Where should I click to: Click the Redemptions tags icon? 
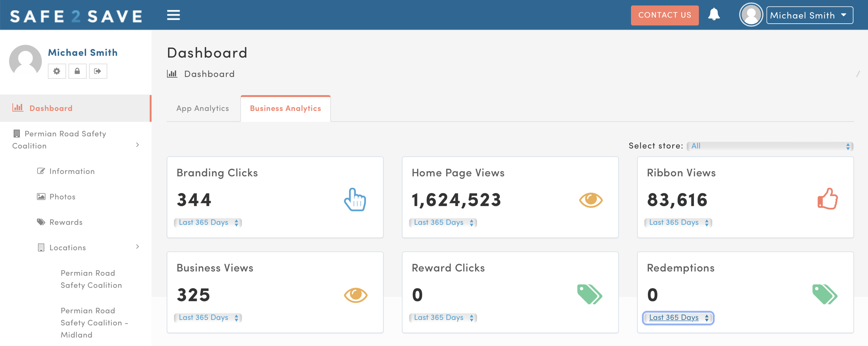pyautogui.click(x=825, y=294)
